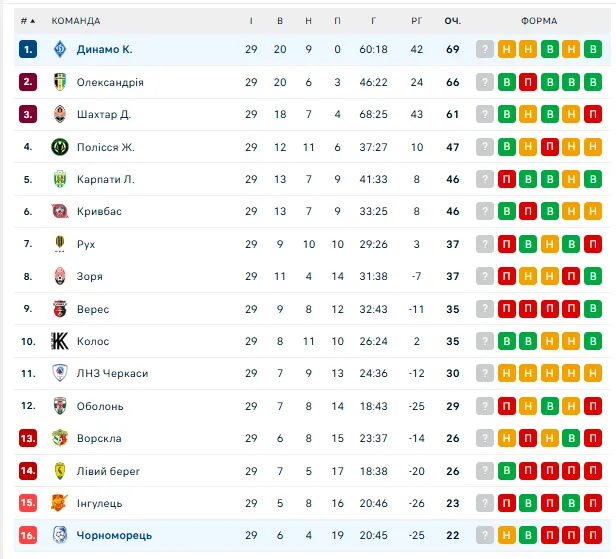Click the Кривбас team crest icon
This screenshot has width=616, height=559.
click(x=59, y=211)
